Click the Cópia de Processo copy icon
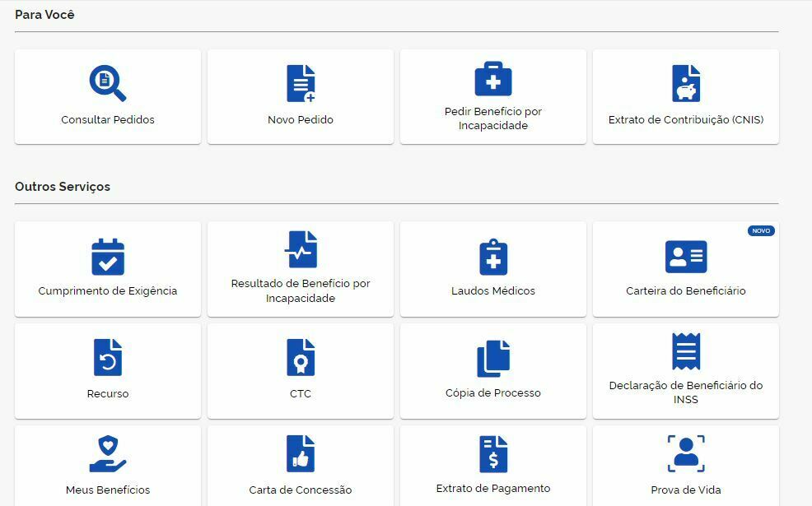The width and height of the screenshot is (812, 506). coord(493,359)
